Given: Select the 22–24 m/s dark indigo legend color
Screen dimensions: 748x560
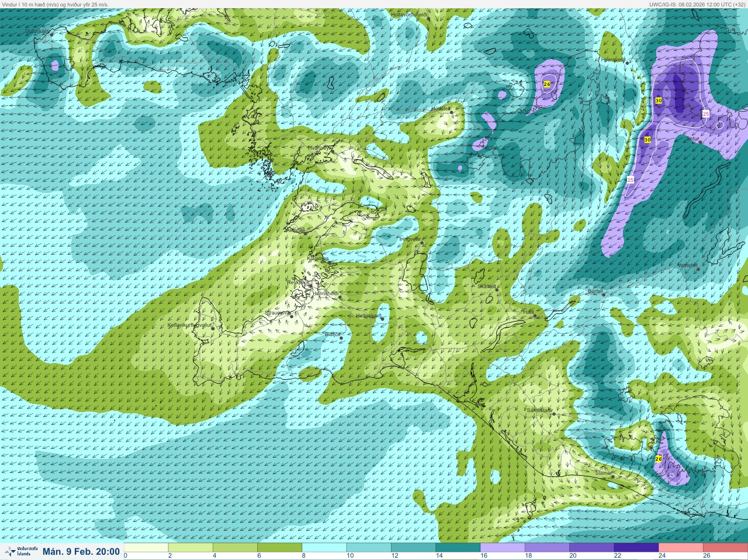Looking at the screenshot, I should pos(635,548).
